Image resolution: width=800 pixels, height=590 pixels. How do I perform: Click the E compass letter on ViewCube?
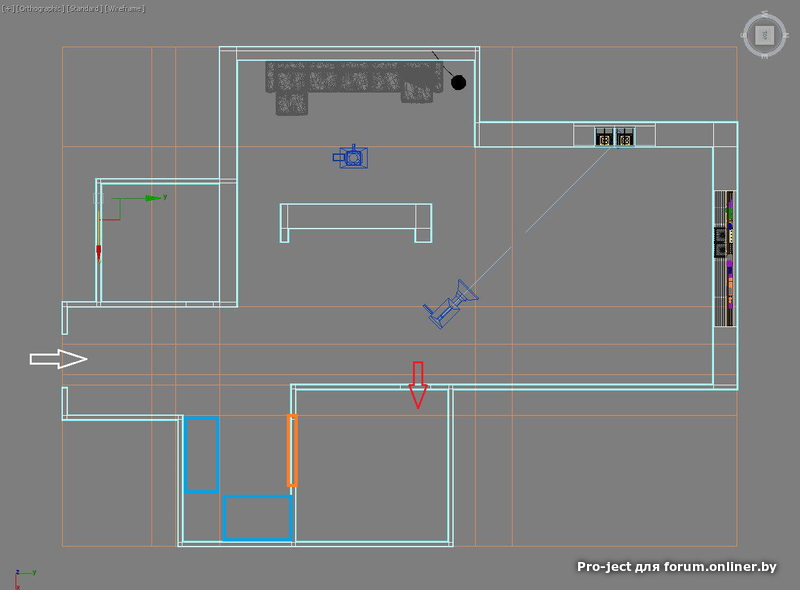[x=764, y=56]
